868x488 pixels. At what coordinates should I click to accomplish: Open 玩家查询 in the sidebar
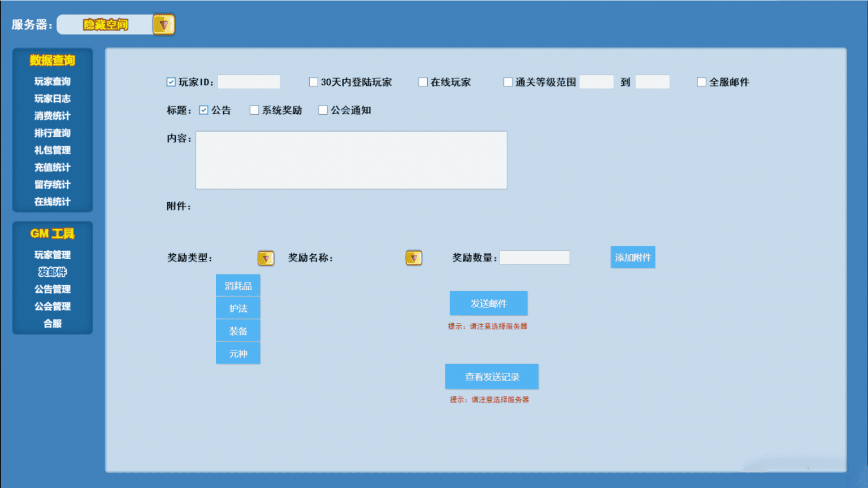[52, 81]
